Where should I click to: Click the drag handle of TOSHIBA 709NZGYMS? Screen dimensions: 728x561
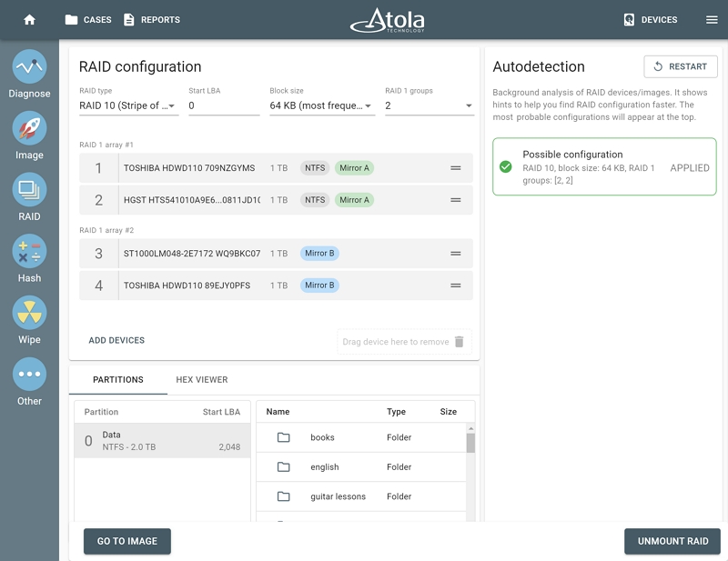tap(456, 168)
